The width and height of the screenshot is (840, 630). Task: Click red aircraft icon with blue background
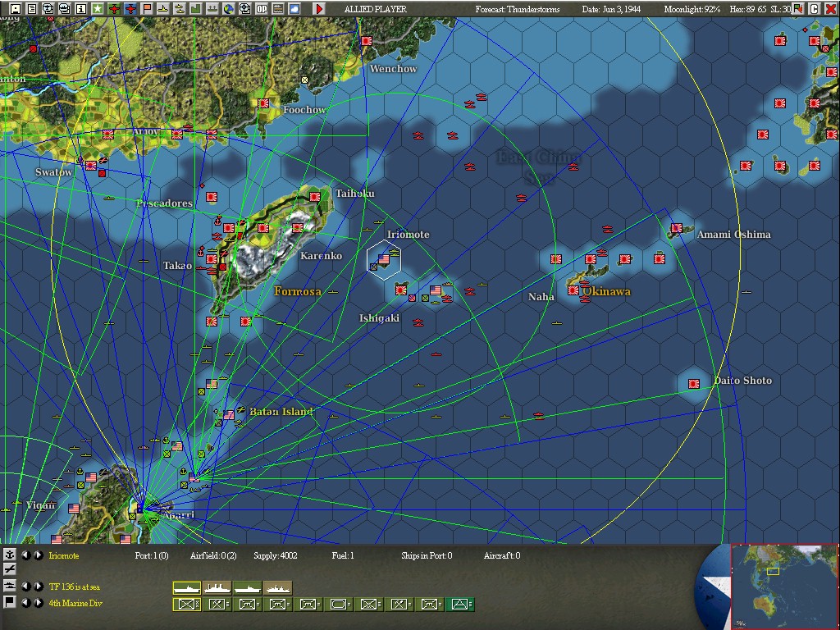click(130, 8)
